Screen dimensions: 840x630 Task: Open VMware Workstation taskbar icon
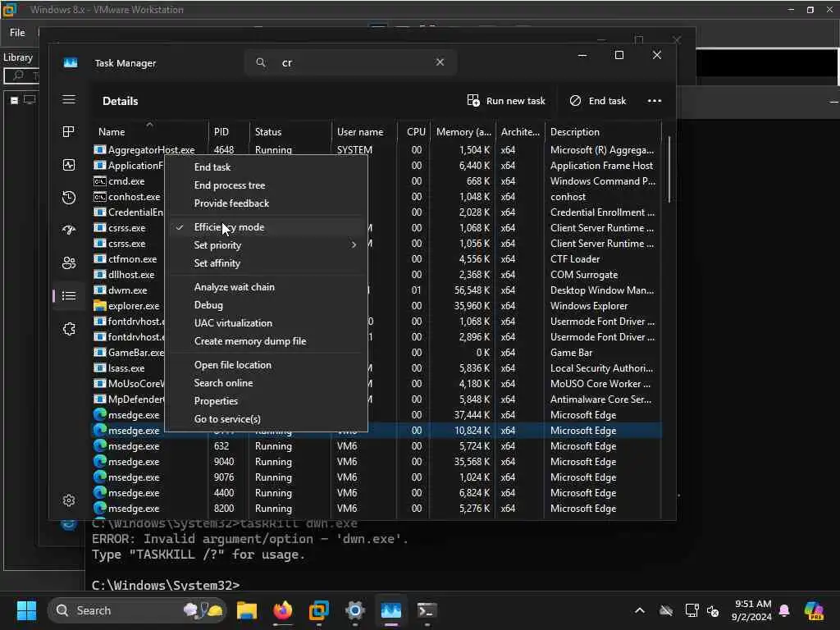(x=319, y=610)
